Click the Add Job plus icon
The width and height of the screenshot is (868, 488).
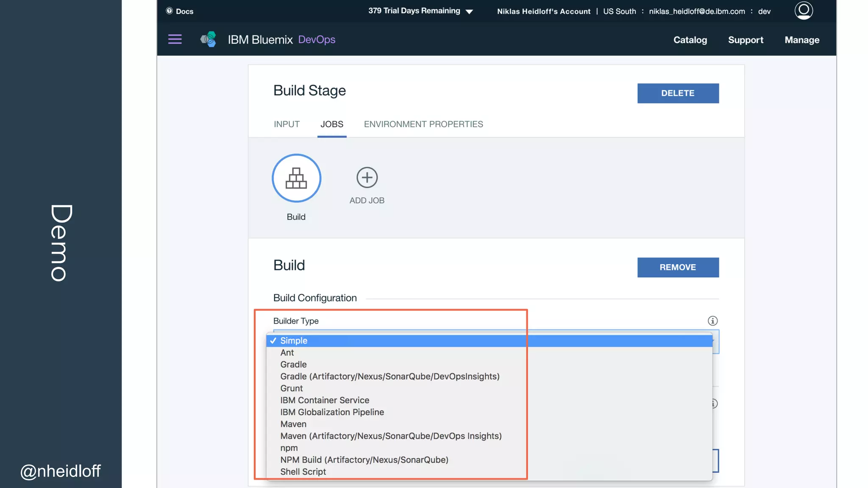tap(367, 177)
